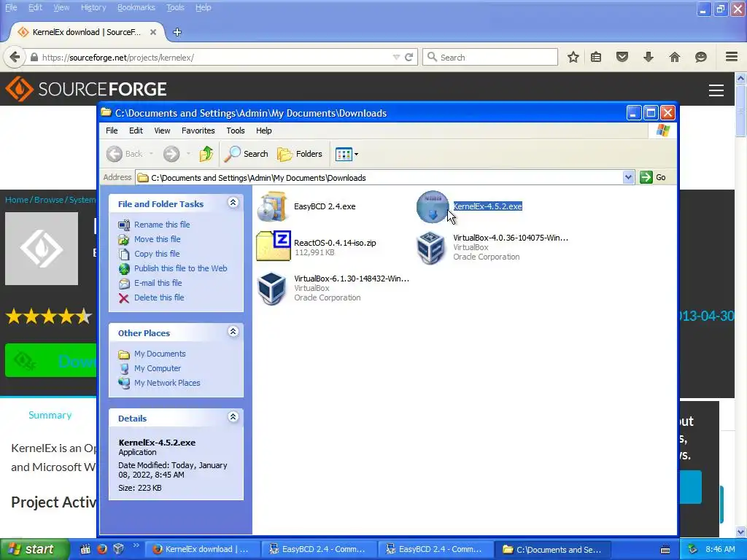Bookmark this page with the star icon
This screenshot has height=560, width=747.
pos(573,57)
